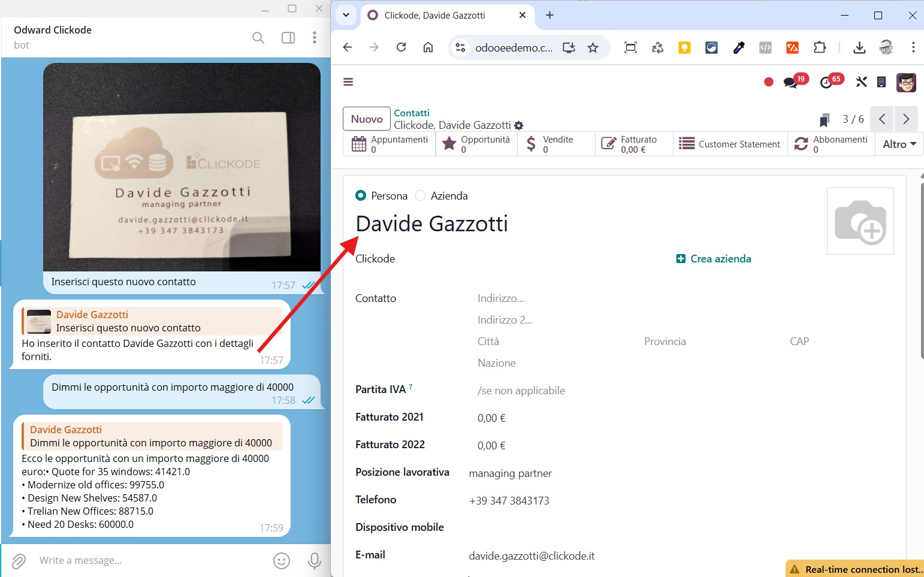Expand the Altro dropdown menu
This screenshot has width=924, height=577.
(899, 144)
